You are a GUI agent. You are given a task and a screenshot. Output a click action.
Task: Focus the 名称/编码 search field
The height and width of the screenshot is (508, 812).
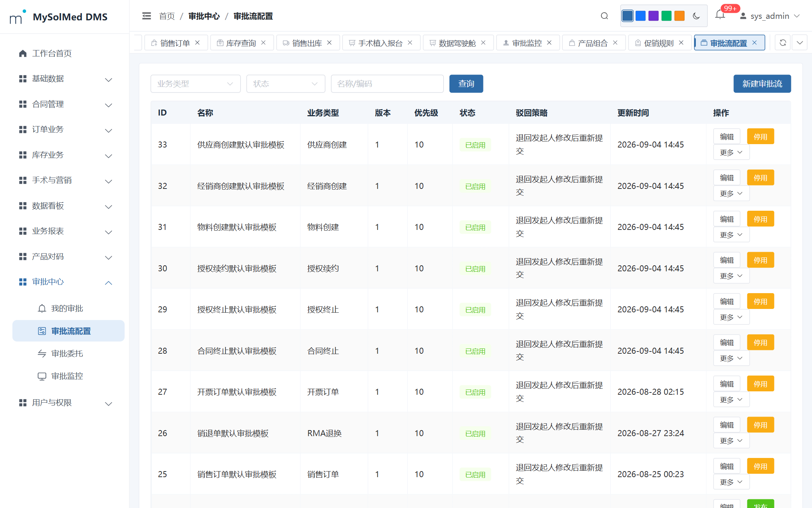click(387, 84)
